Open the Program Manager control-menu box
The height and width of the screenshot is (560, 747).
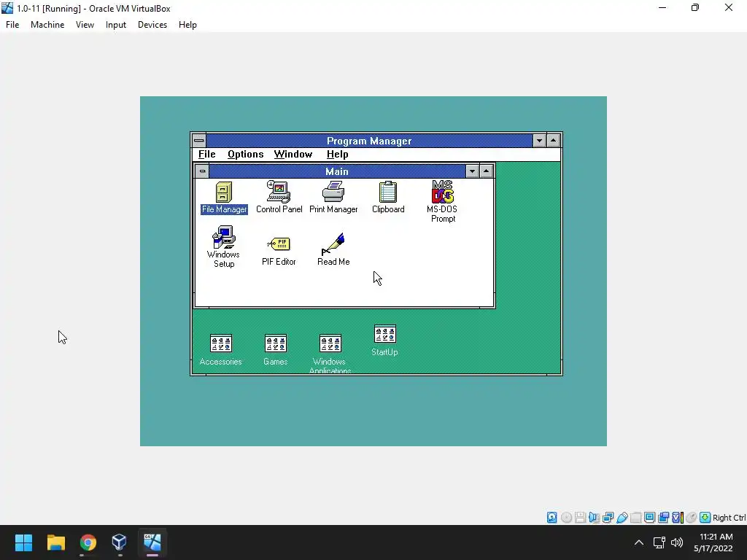[199, 141]
